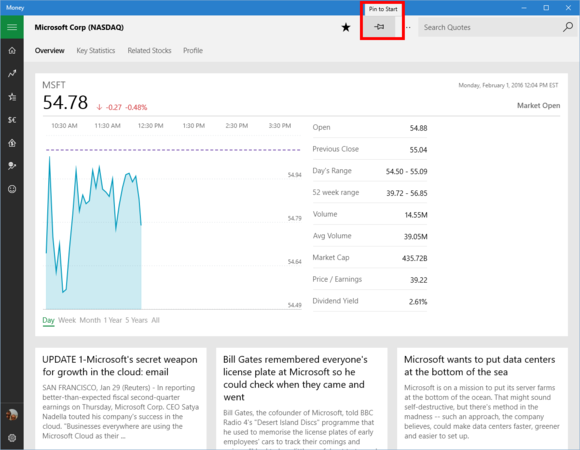This screenshot has width=580, height=450.
Task: Click the 54.78 current price
Action: (x=65, y=102)
